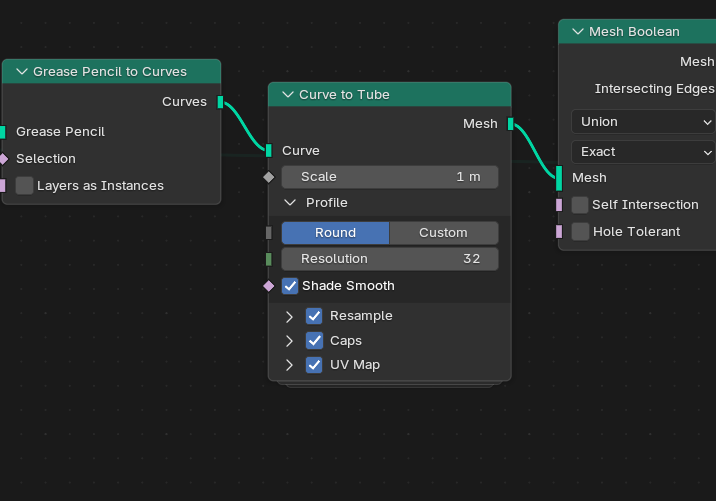Viewport: 716px width, 501px height.
Task: Open the Union operation dropdown
Action: (643, 121)
